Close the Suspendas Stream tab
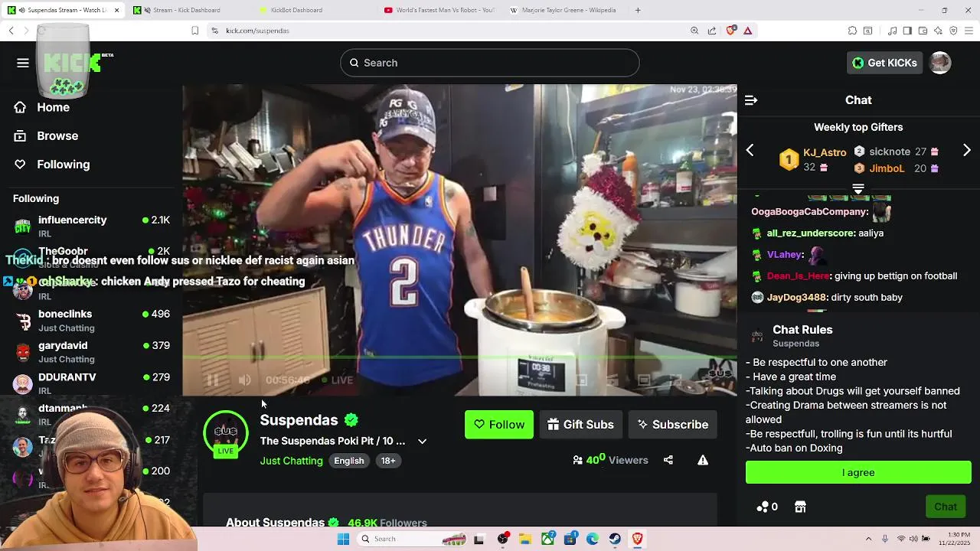Screen dimensions: 980x551 click(116, 10)
